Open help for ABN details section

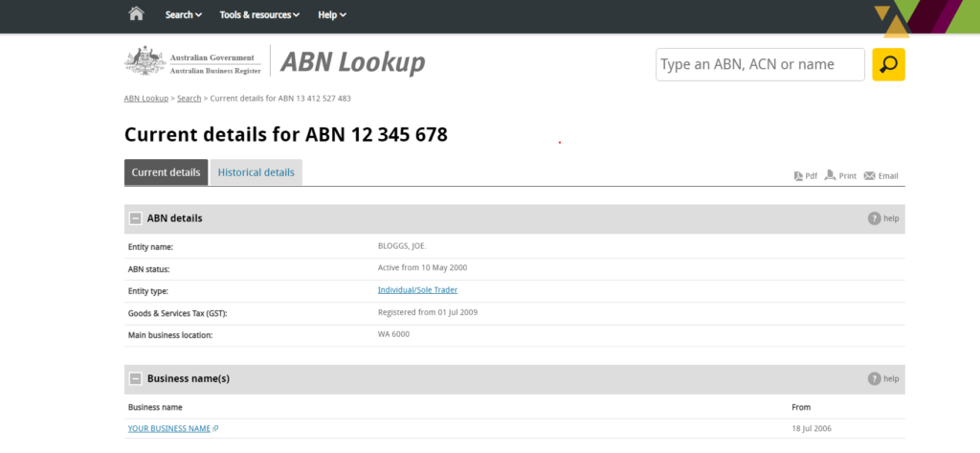click(883, 218)
